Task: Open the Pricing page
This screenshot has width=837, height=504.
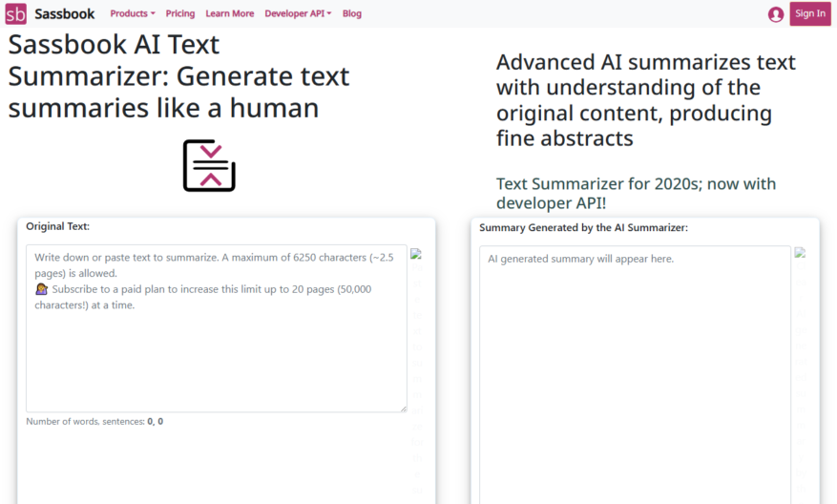Action: (x=179, y=13)
